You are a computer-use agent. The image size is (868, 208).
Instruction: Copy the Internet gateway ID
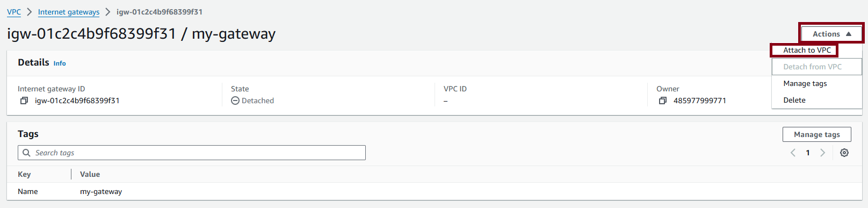pyautogui.click(x=24, y=101)
